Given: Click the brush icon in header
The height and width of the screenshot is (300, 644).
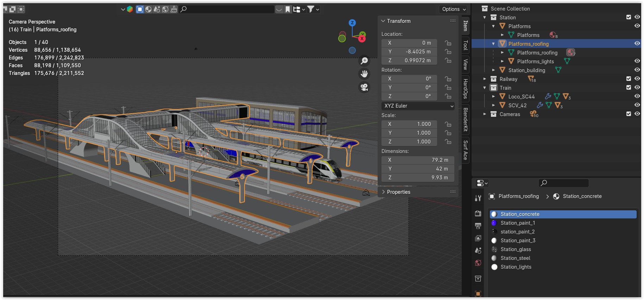Looking at the screenshot, I should pos(174,9).
